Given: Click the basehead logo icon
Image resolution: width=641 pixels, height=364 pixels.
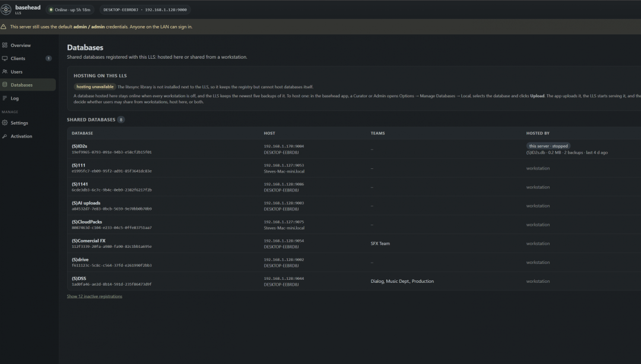Looking at the screenshot, I should 6,9.
